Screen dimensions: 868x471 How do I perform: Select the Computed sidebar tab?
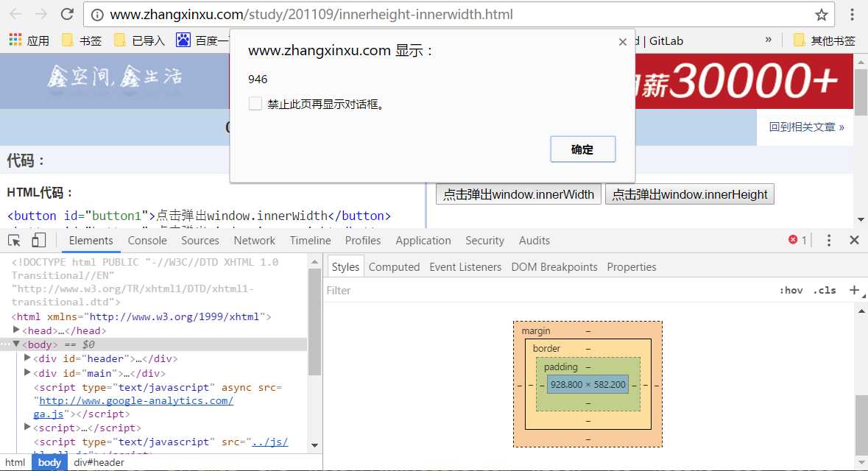click(x=394, y=266)
